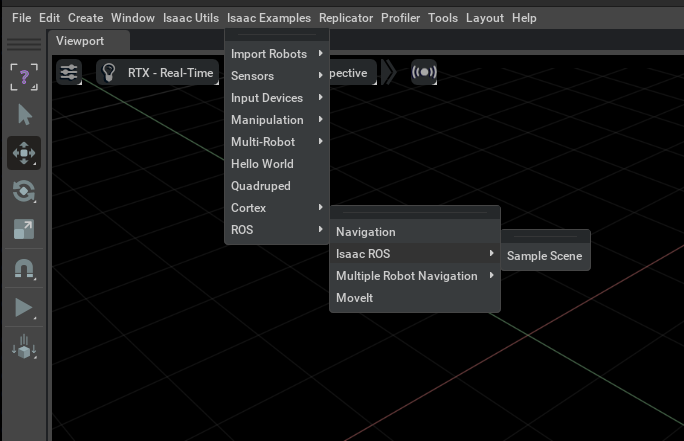The image size is (684, 441).
Task: Expand the Manipulation submenu
Action: click(x=277, y=120)
